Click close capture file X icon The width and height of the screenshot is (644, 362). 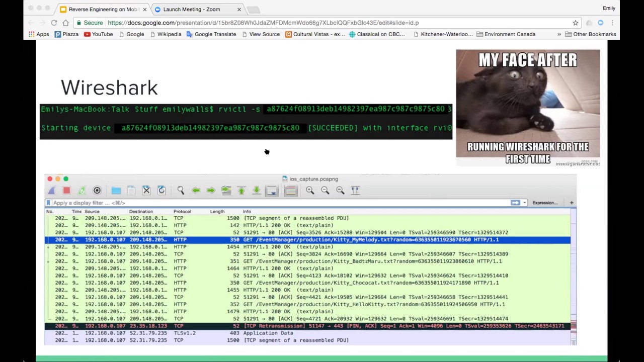click(x=146, y=191)
